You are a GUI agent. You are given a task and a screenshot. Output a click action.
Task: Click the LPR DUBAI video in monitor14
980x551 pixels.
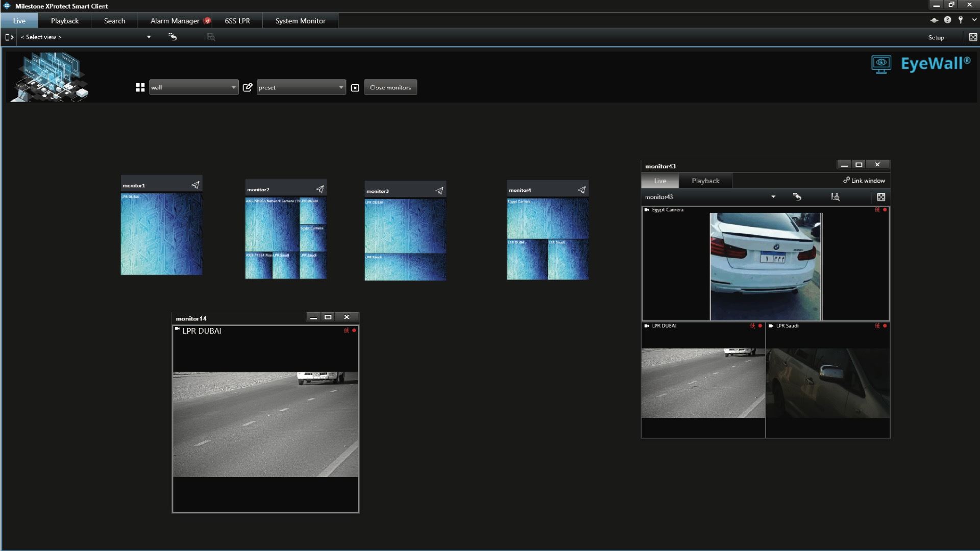[x=265, y=424]
